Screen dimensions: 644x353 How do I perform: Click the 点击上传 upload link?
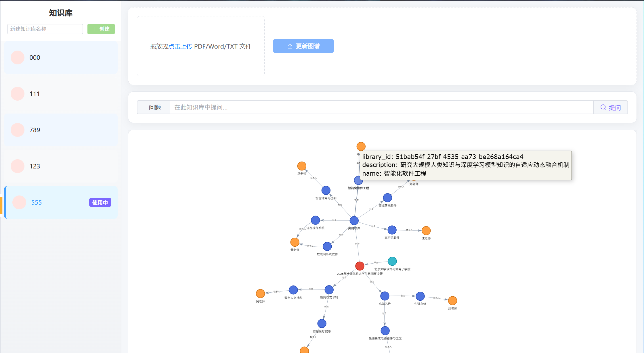[x=180, y=46]
